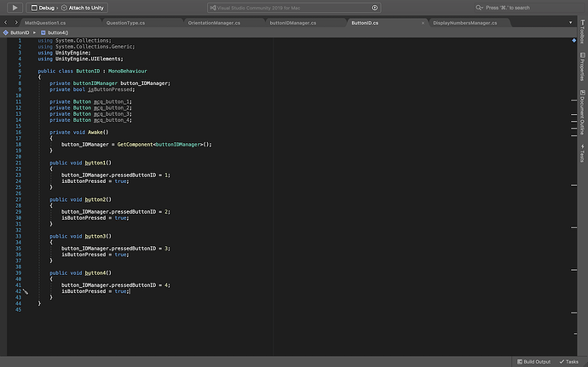Switch to the MathQuestion1.cs tab
The width and height of the screenshot is (588, 367).
pos(45,21)
